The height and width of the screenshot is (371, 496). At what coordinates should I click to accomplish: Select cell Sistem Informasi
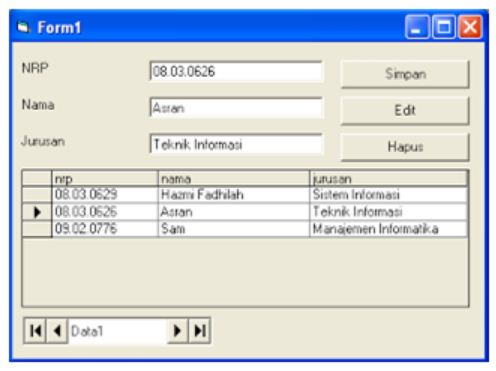coord(389,195)
